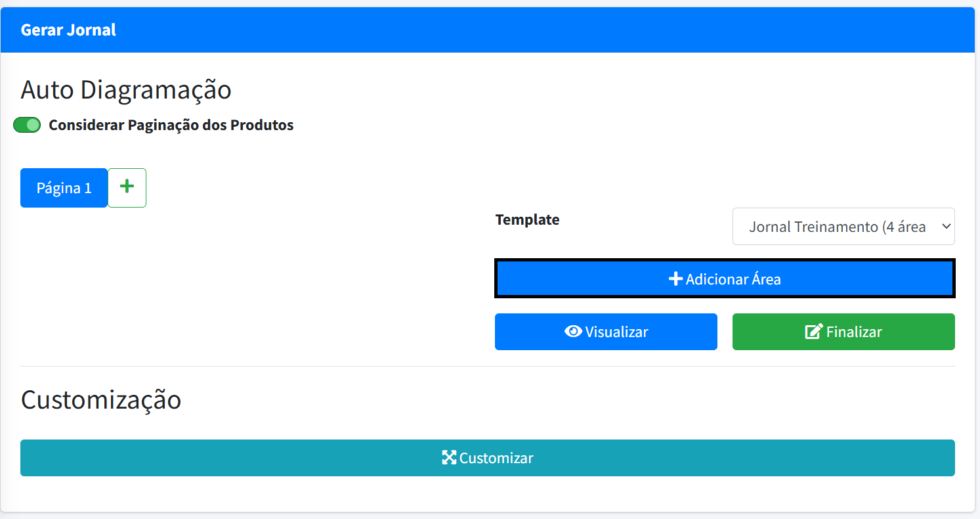
Task: Select the Página 1 tab
Action: 64,188
